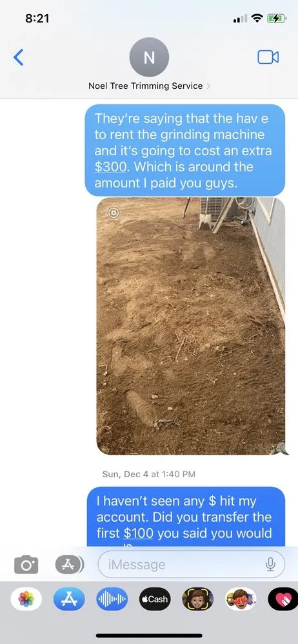
Task: Tap the message about renting grinding machine
Action: pyautogui.click(x=185, y=150)
